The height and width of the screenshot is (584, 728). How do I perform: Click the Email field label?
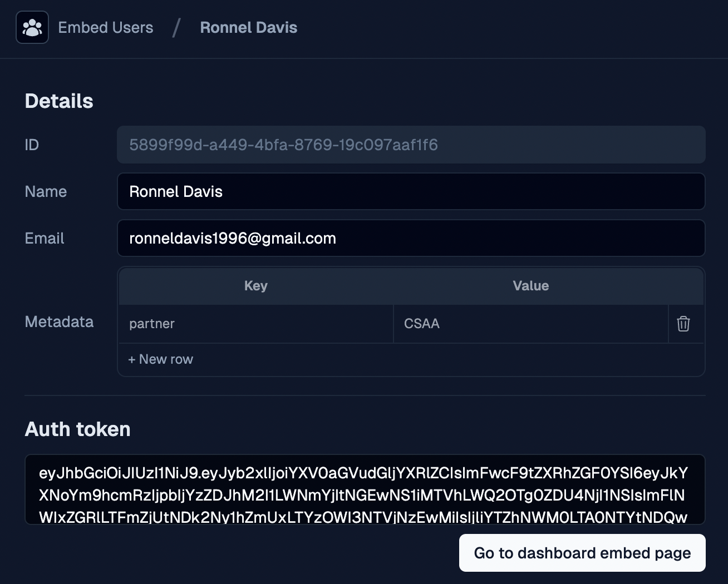[x=45, y=239]
